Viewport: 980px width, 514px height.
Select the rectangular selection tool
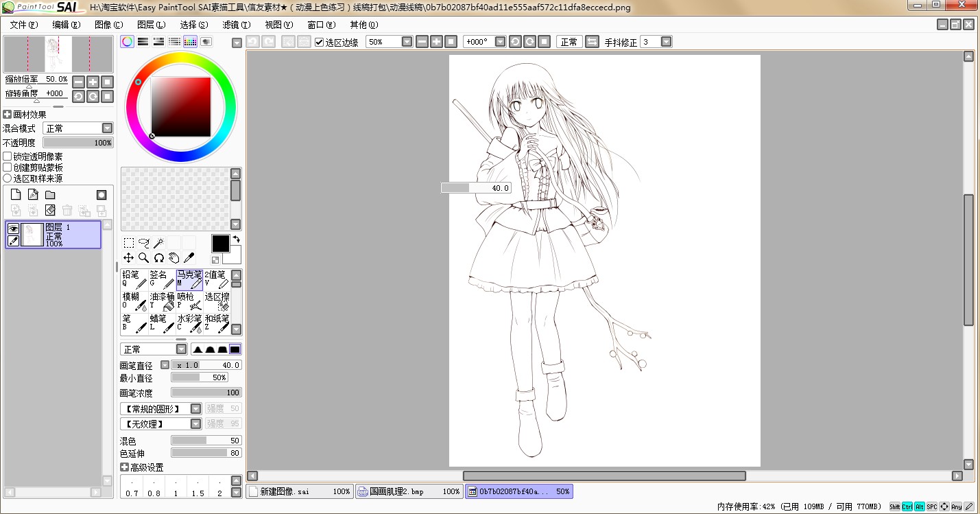[129, 242]
